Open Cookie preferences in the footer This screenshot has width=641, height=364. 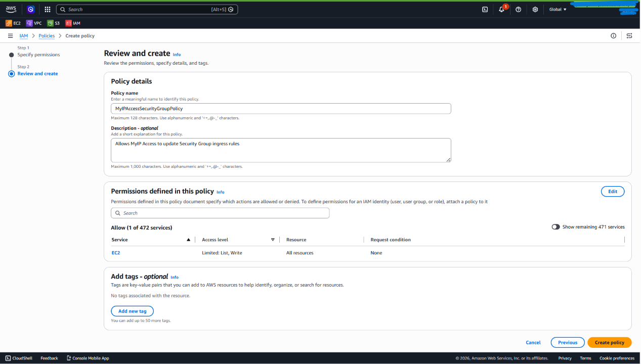(617, 358)
